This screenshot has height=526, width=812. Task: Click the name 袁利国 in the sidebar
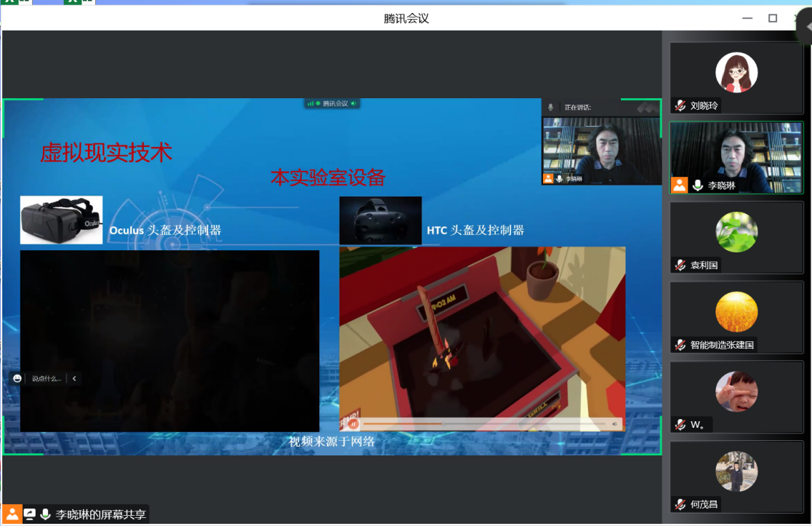[704, 266]
